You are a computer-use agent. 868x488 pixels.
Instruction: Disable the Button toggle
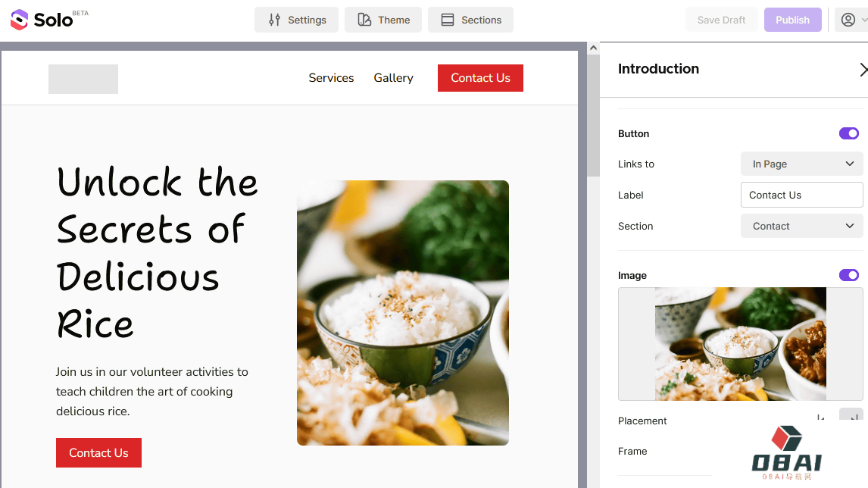click(x=848, y=133)
